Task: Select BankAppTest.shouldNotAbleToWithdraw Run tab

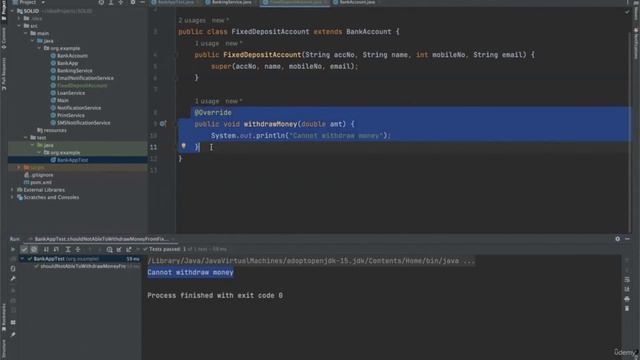Action: (101, 239)
